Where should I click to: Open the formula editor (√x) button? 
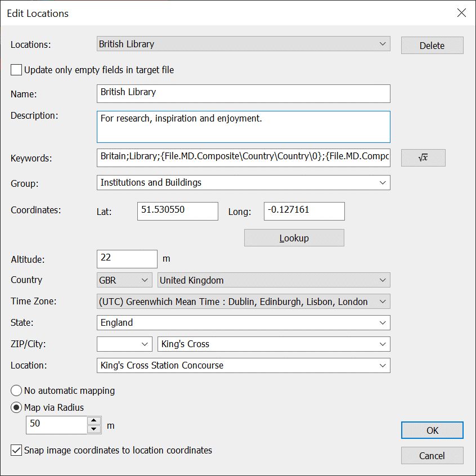click(423, 158)
